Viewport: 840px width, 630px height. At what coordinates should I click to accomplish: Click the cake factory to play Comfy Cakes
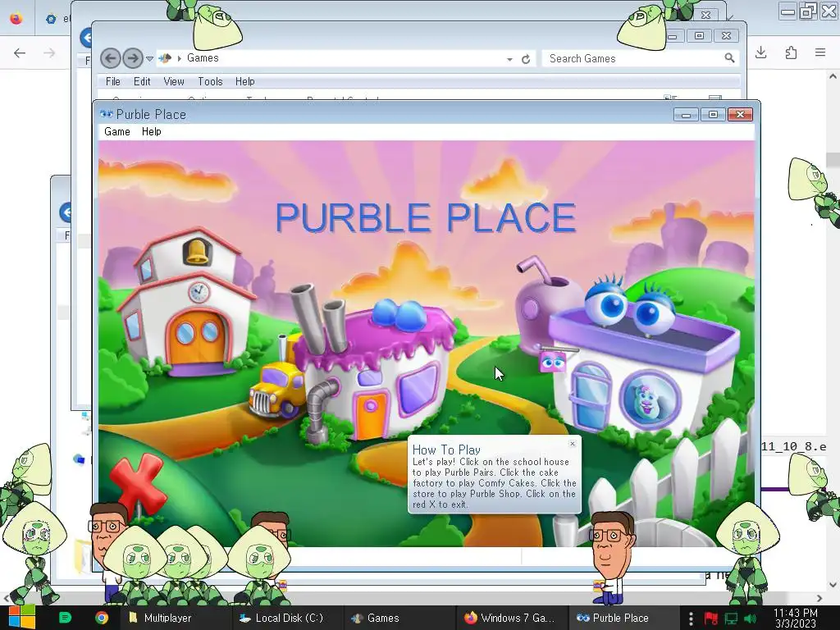[375, 370]
